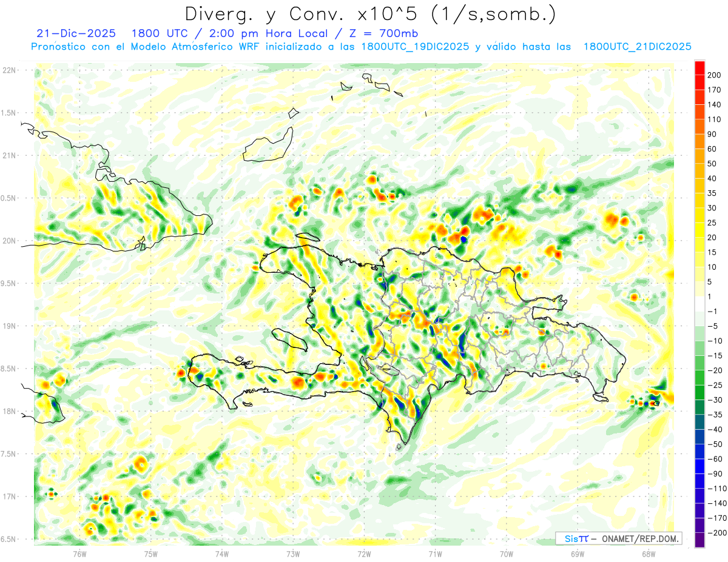The width and height of the screenshot is (728, 562).
Task: Click the '20N' latitude axis label
Action: pos(9,241)
